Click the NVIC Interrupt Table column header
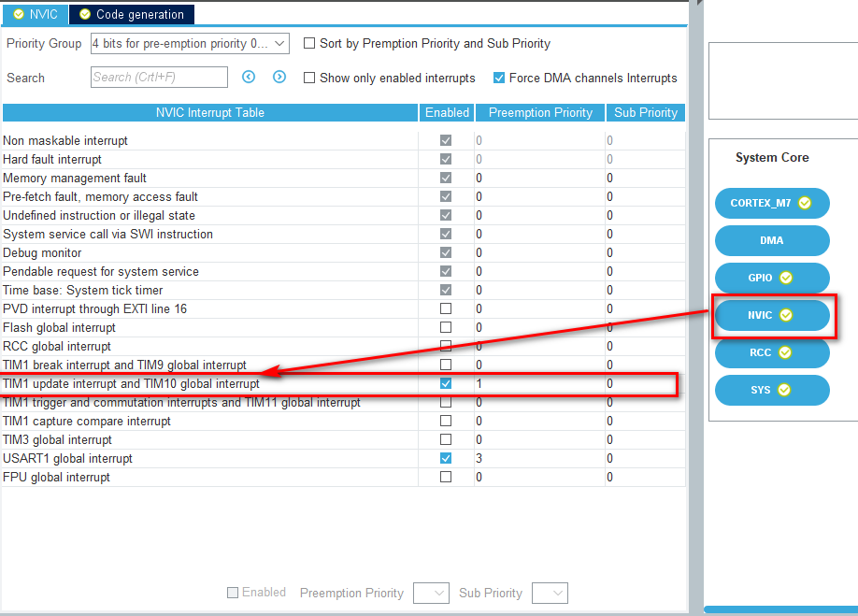The height and width of the screenshot is (616, 858). [x=210, y=113]
